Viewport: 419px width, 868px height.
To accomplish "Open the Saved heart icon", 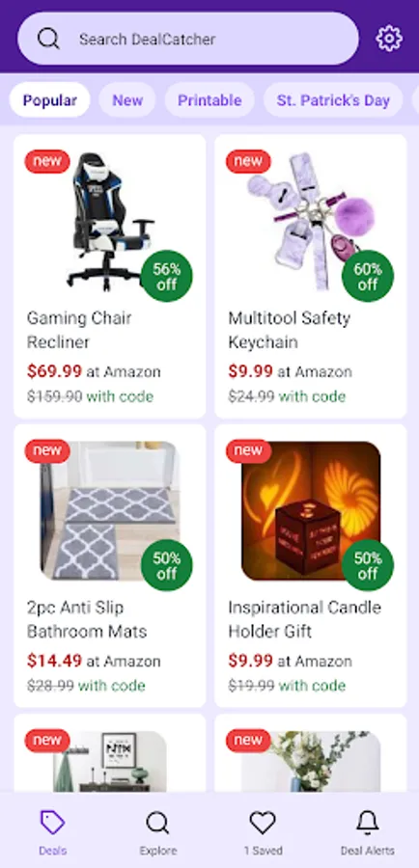I will click(263, 824).
